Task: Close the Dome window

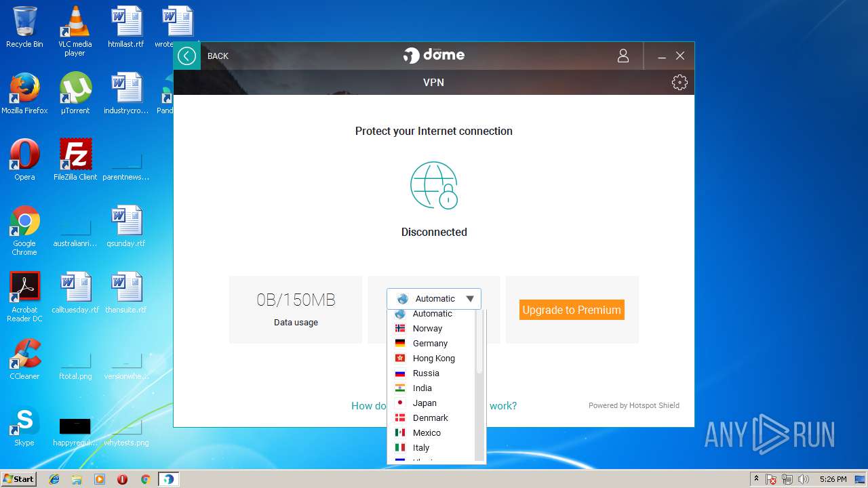Action: pos(680,56)
